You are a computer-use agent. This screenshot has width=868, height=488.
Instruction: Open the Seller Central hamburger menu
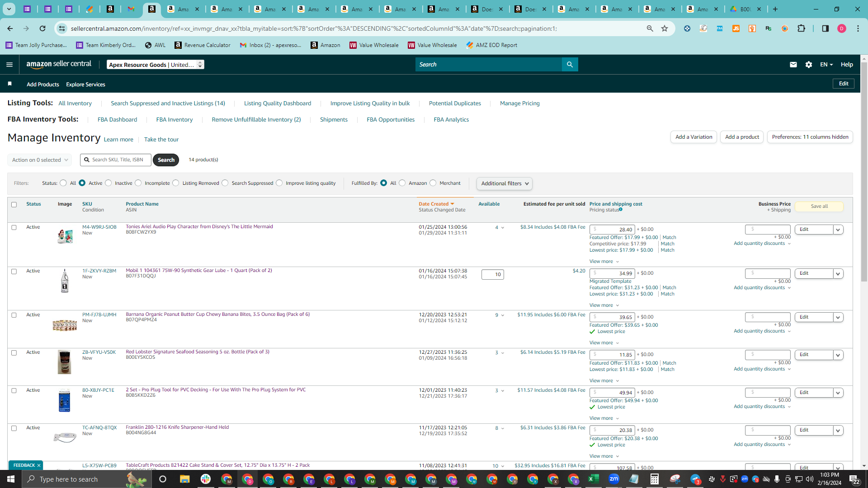coord(9,65)
